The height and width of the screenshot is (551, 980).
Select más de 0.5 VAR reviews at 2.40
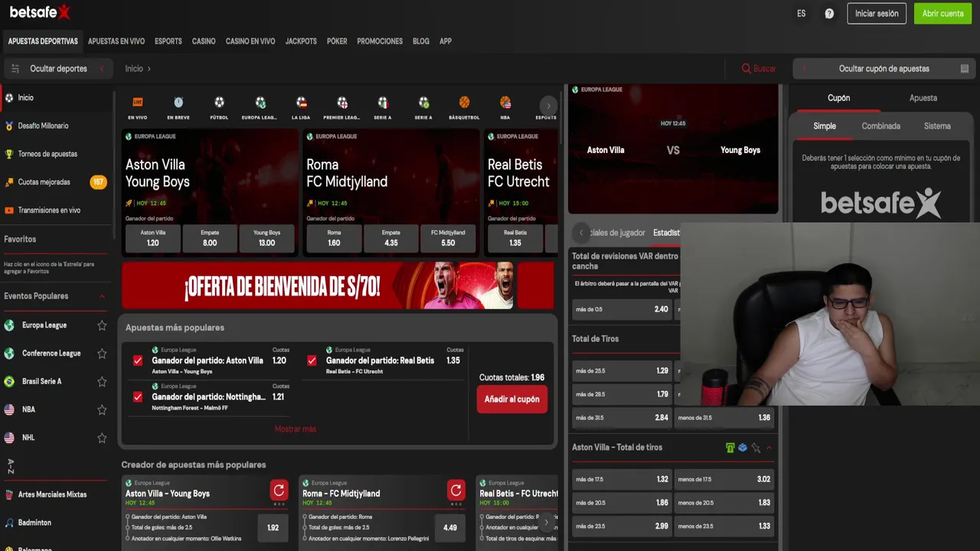coord(622,309)
